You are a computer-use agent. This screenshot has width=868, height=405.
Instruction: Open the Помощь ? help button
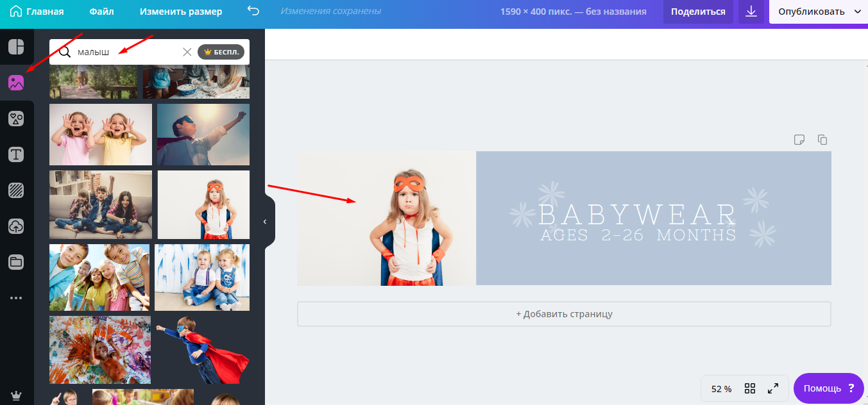coord(829,388)
